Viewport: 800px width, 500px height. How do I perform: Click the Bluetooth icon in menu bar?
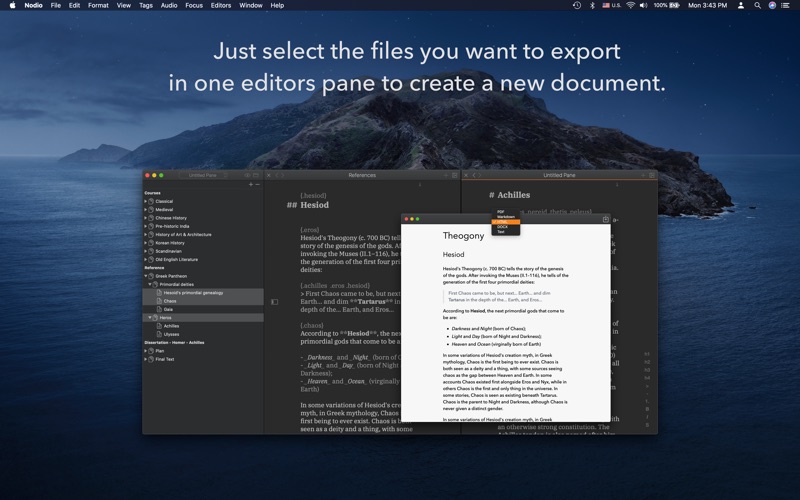coord(592,5)
